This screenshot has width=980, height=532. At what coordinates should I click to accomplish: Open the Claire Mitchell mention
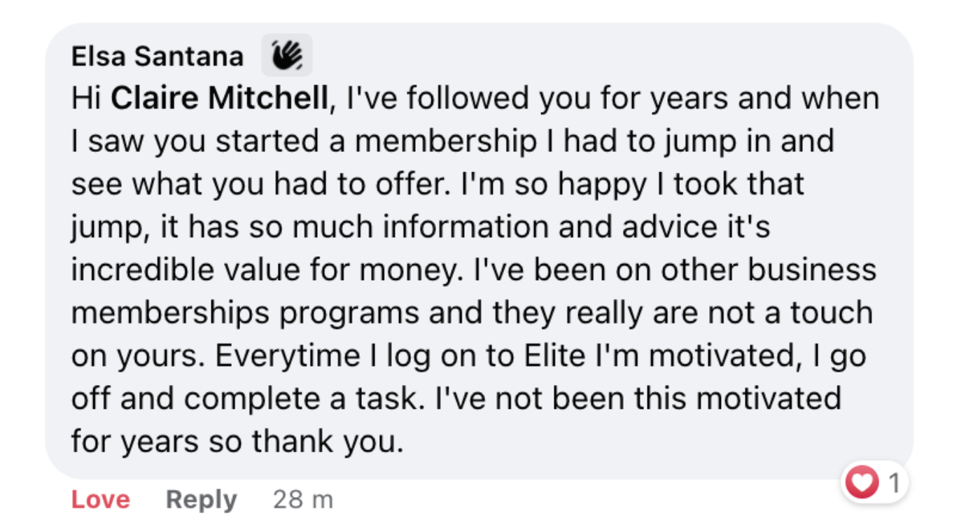click(x=219, y=99)
